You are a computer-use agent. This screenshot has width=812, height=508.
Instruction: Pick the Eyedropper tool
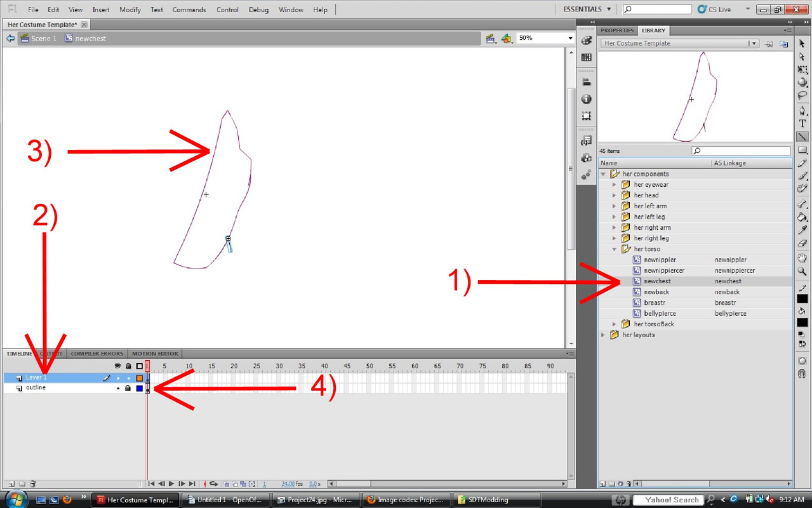tap(802, 230)
